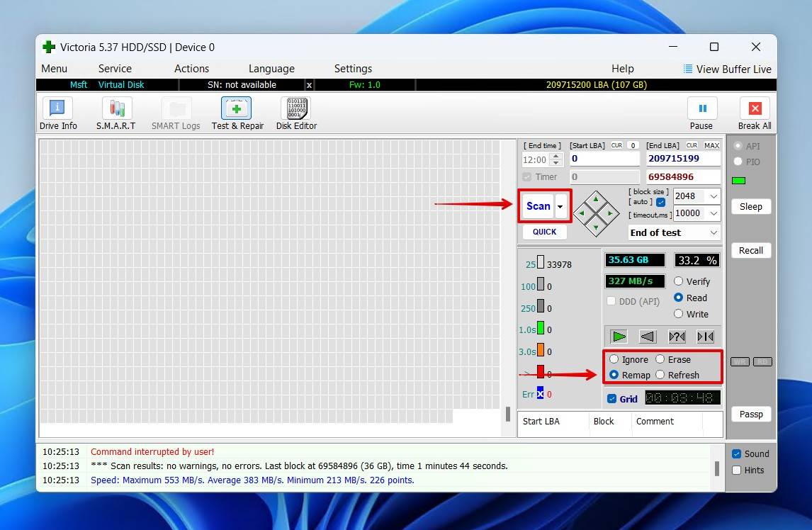This screenshot has height=530, width=812.
Task: Open the Drive Info toolbar icon
Action: [x=57, y=108]
